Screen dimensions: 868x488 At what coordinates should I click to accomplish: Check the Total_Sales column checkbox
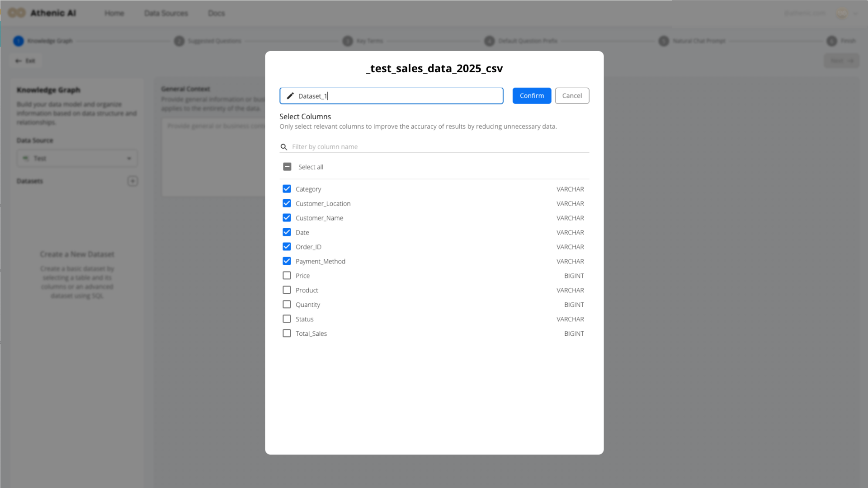[x=287, y=333]
